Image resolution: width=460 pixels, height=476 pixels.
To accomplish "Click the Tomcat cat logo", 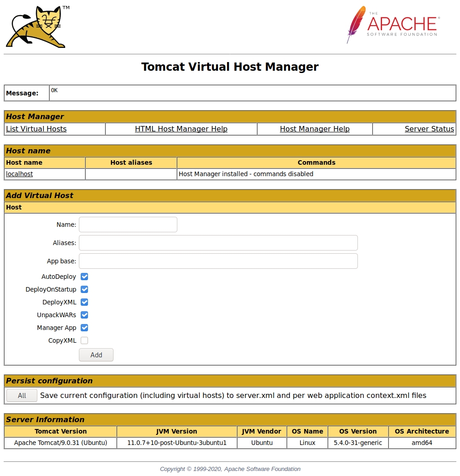I will click(x=36, y=26).
